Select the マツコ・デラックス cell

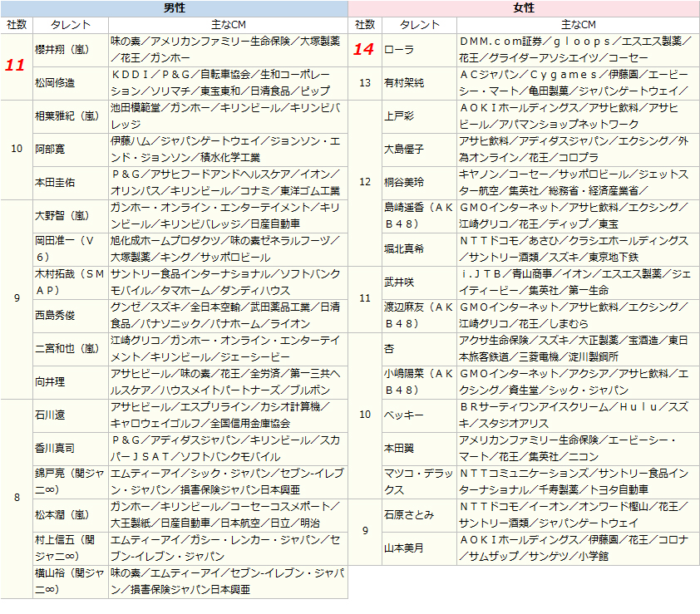pyautogui.click(x=419, y=482)
